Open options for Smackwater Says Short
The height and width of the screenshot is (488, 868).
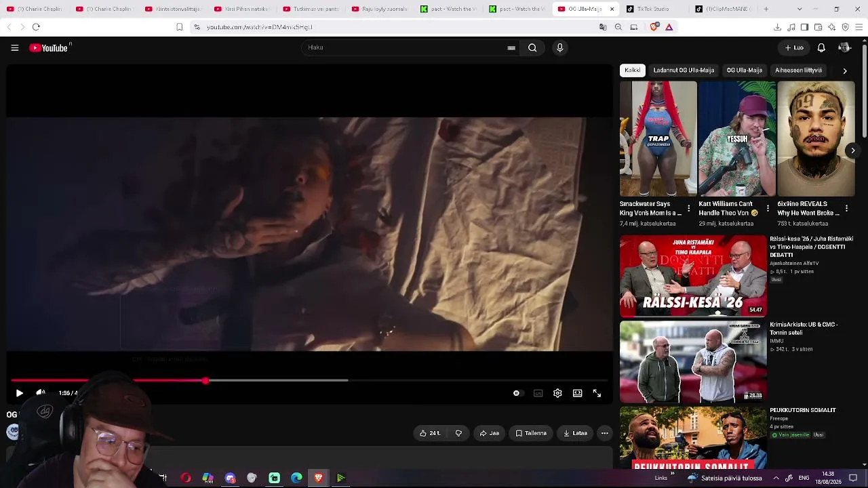(689, 209)
